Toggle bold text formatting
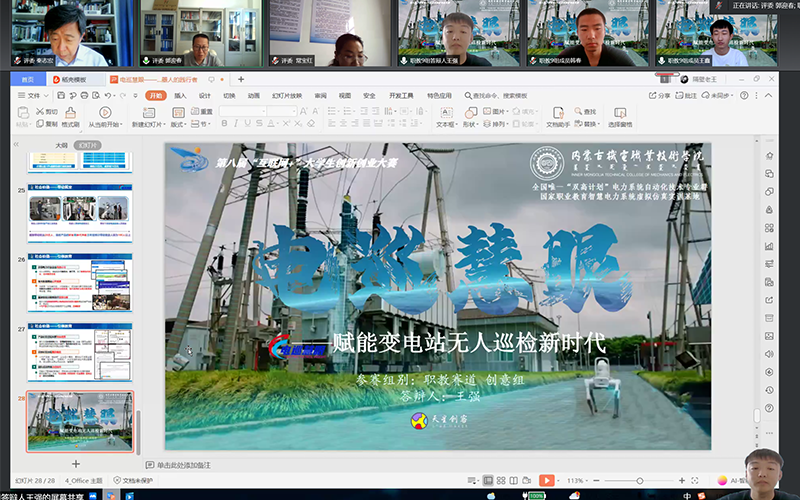Image resolution: width=800 pixels, height=500 pixels. 225,125
